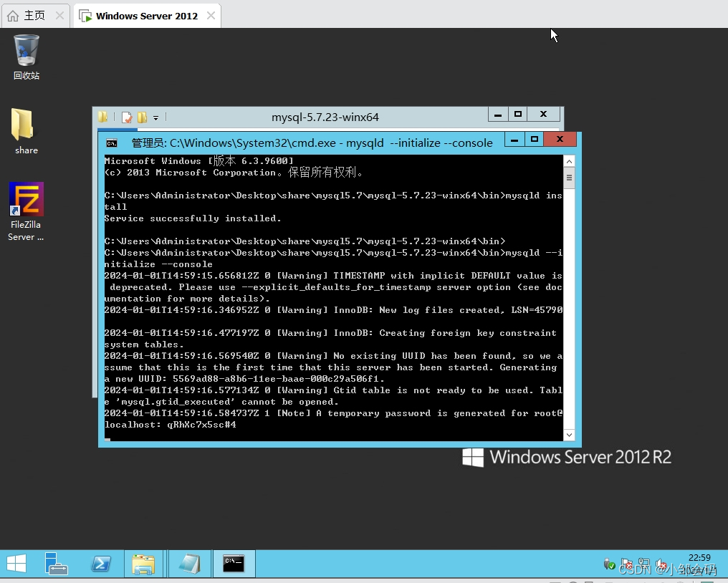The width and height of the screenshot is (728, 583).
Task: Click the folder icon in mysql-5.7.23-winx64 title bar
Action: point(102,117)
